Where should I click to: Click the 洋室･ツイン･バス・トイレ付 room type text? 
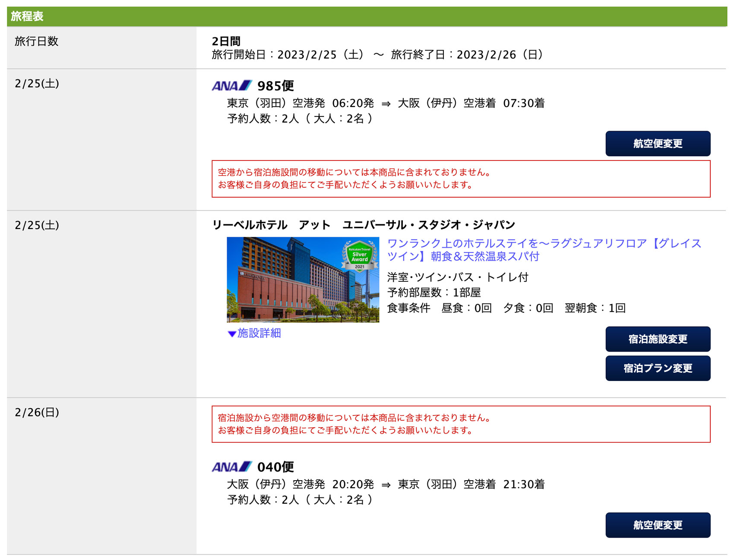(458, 277)
